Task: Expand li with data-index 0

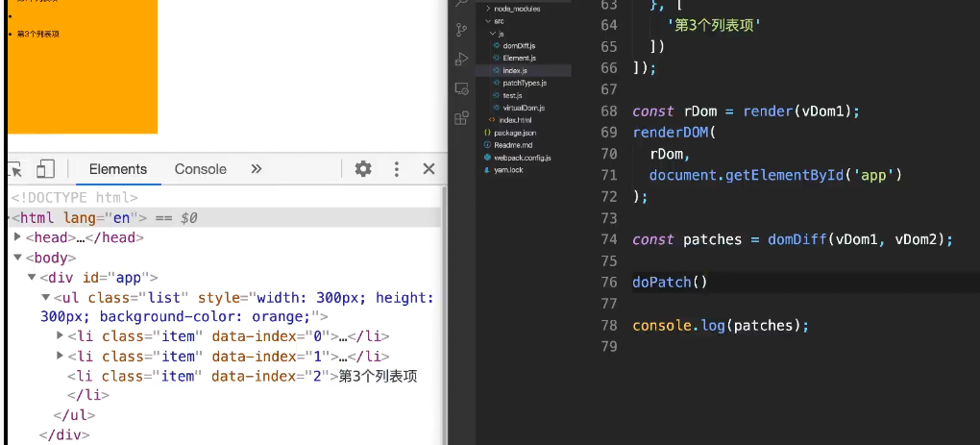Action: [x=60, y=335]
